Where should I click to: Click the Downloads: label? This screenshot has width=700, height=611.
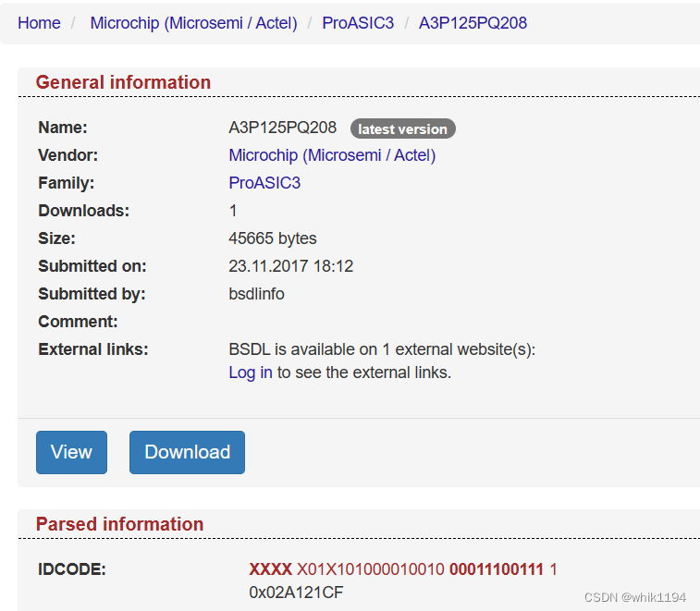click(x=84, y=211)
